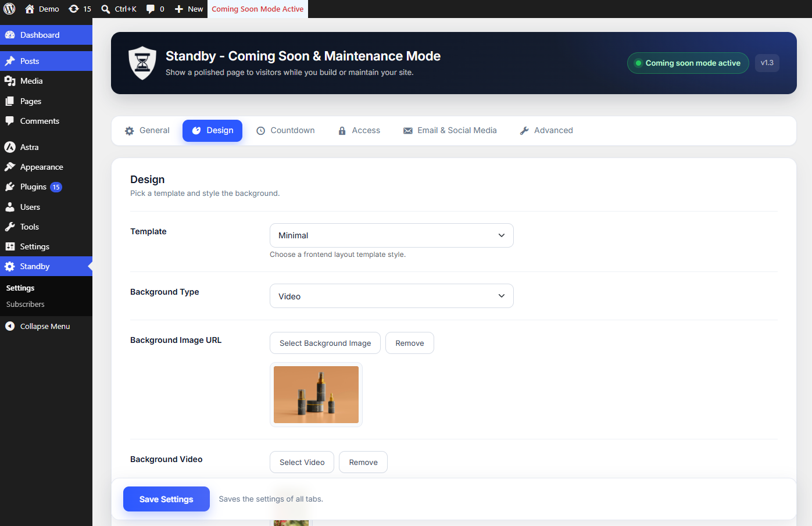Image resolution: width=812 pixels, height=526 pixels.
Task: Click the Astra logo icon
Action: (10, 147)
